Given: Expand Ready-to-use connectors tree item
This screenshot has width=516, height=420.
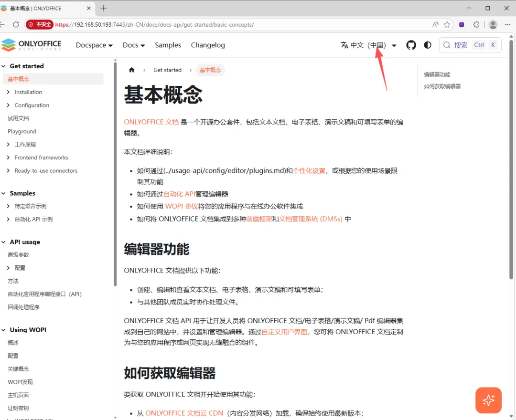Looking at the screenshot, I should pyautogui.click(x=8, y=170).
